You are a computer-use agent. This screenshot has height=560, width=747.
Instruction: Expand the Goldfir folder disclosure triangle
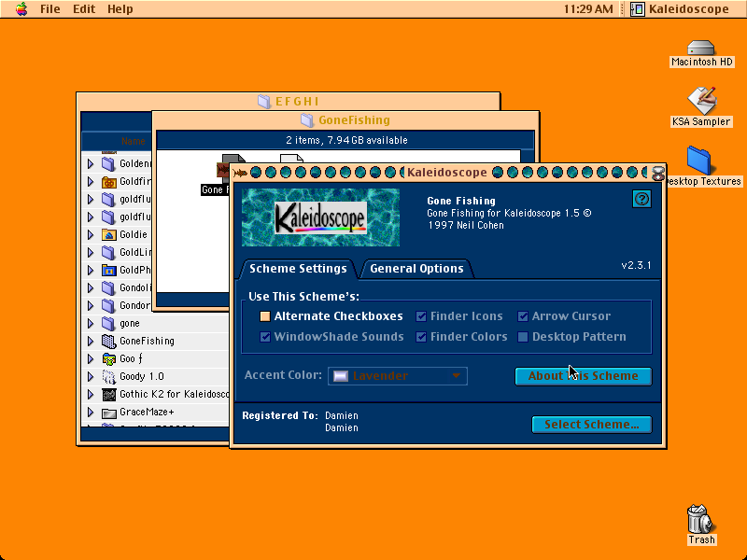(91, 181)
